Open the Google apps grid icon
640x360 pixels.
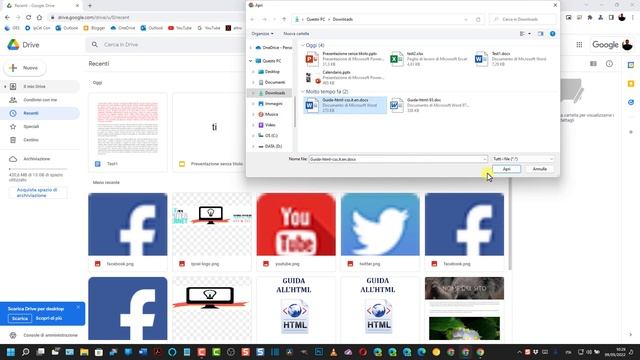click(x=579, y=45)
